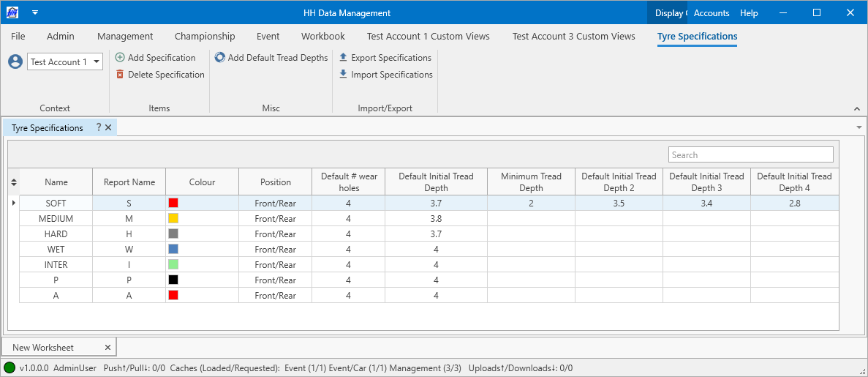868x377 pixels.
Task: Click into the Search field
Action: [x=750, y=154]
